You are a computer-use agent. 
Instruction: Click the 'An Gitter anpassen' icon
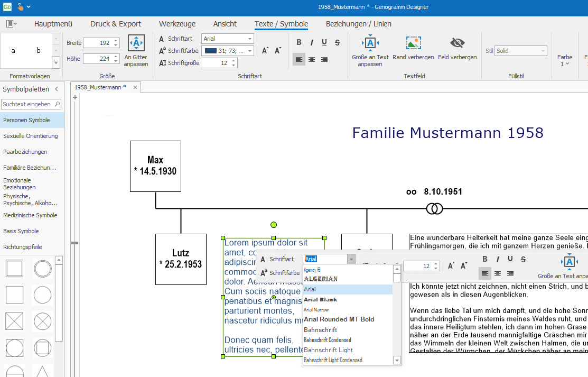coord(136,43)
